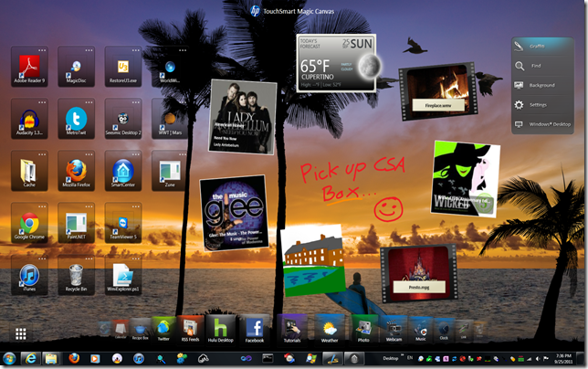The height and width of the screenshot is (369, 588).
Task: Open options dots on MagicDisc tile
Action: 89,50
